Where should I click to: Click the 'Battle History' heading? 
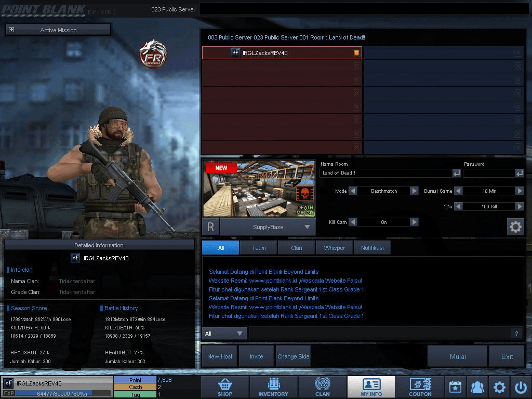[121, 308]
